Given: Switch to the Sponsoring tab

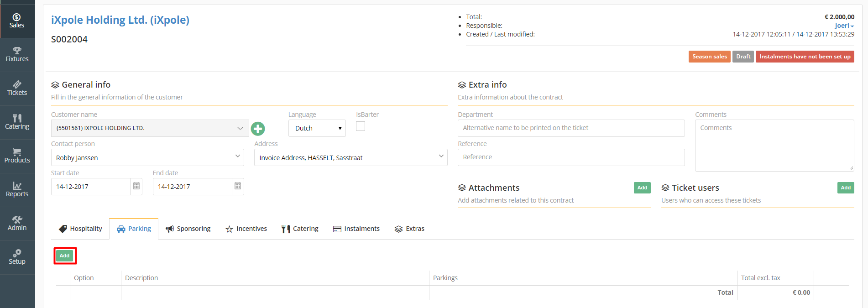Looking at the screenshot, I should click(x=188, y=229).
